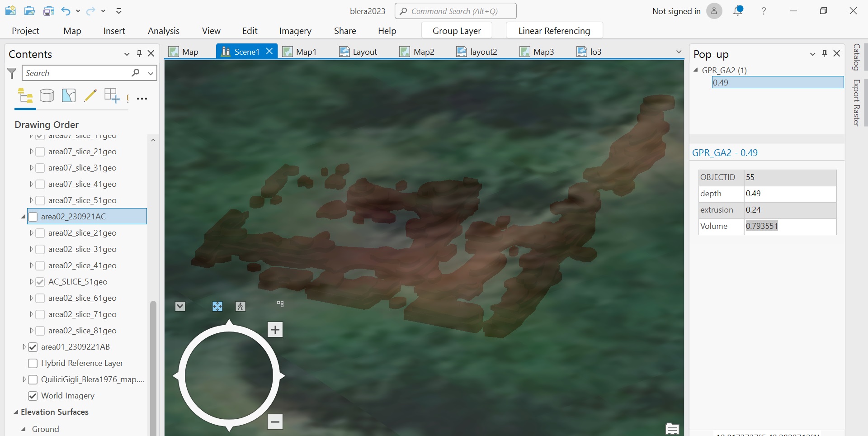The width and height of the screenshot is (868, 436).
Task: Open the Imagery ribbon menu
Action: (x=295, y=30)
